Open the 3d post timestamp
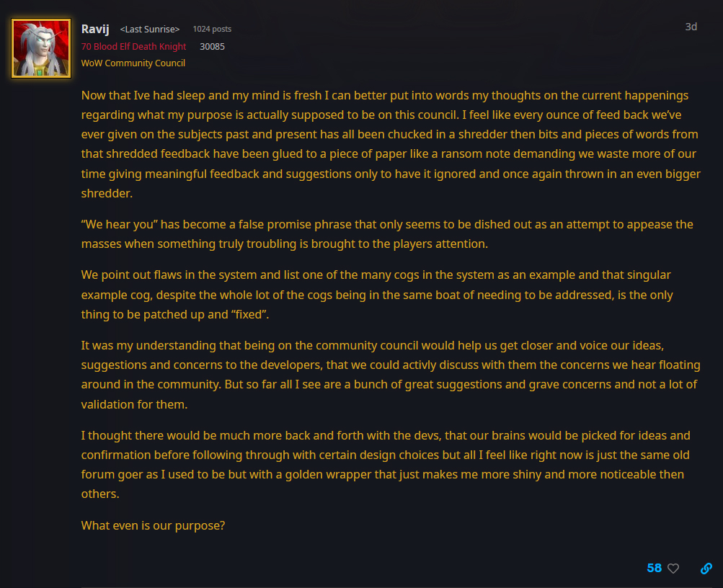 (691, 27)
